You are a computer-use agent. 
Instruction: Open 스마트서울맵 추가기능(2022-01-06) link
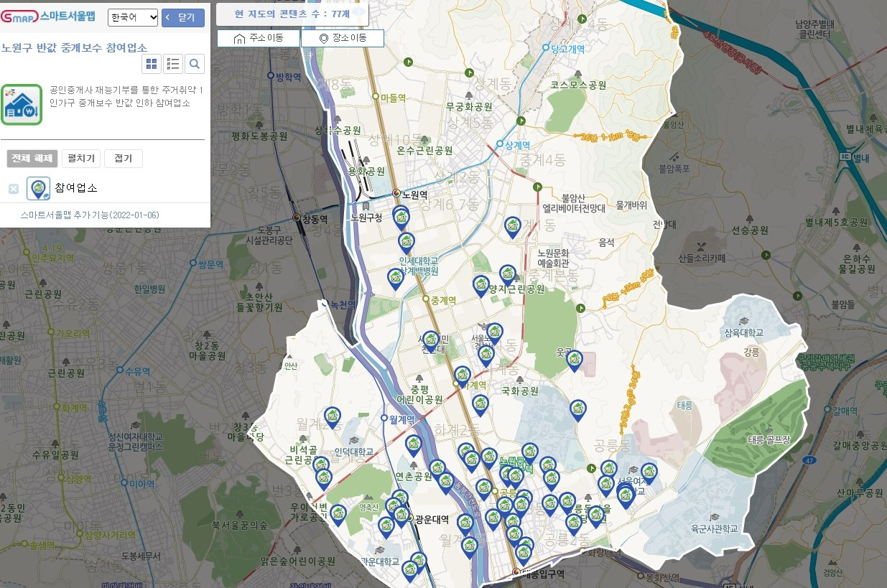[90, 215]
